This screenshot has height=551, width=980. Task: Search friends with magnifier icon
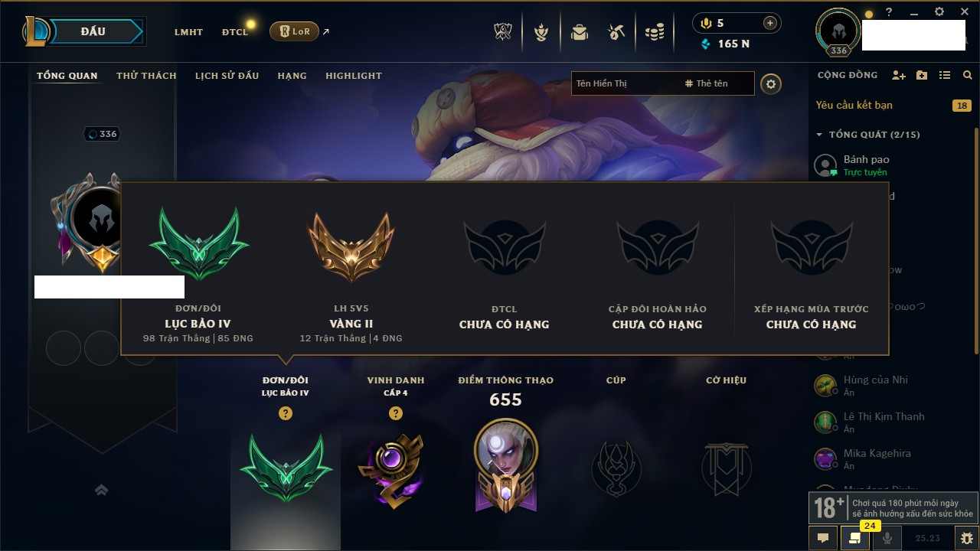click(x=968, y=75)
